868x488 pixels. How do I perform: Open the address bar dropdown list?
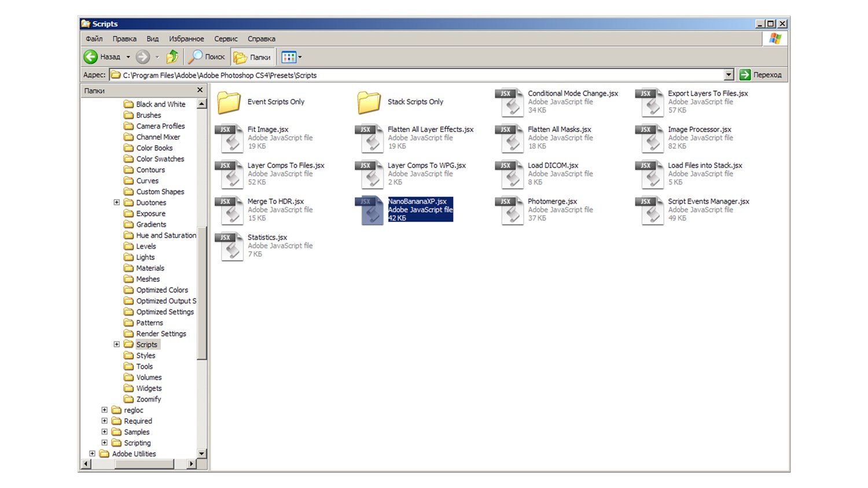coord(729,75)
